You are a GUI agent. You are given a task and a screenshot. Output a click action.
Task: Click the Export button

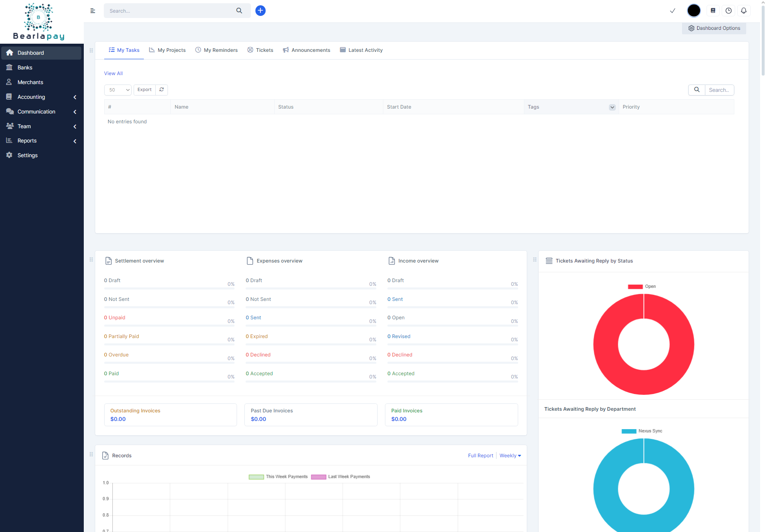coord(144,90)
